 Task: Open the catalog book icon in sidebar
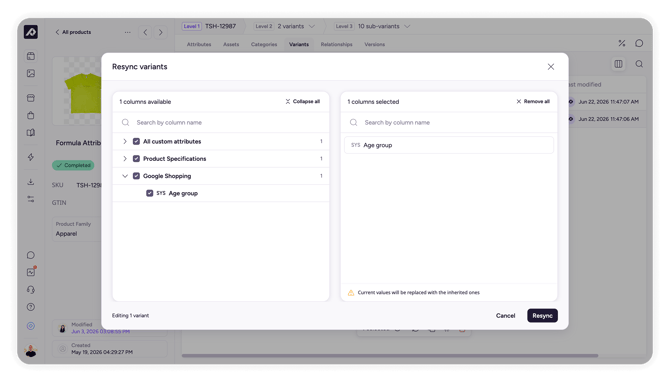31,132
